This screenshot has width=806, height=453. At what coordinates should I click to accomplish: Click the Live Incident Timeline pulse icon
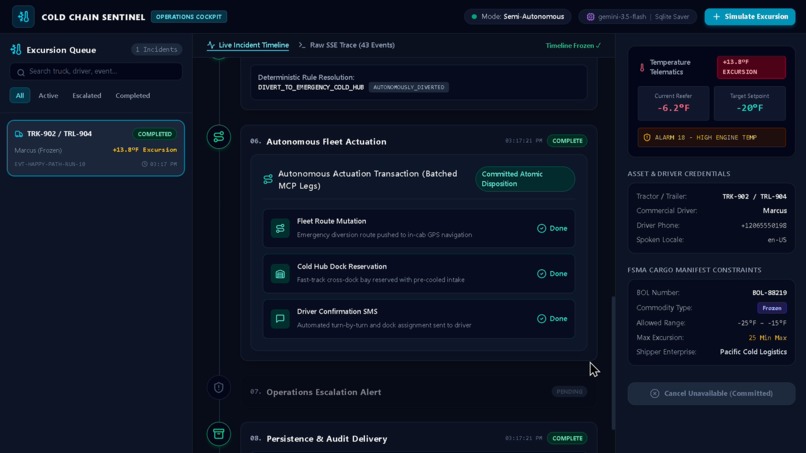click(x=211, y=45)
